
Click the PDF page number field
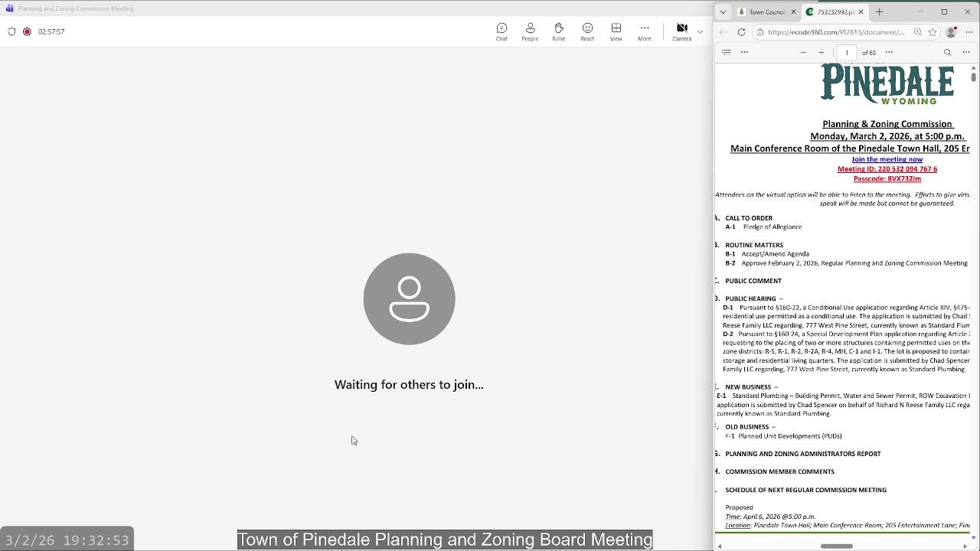(847, 52)
